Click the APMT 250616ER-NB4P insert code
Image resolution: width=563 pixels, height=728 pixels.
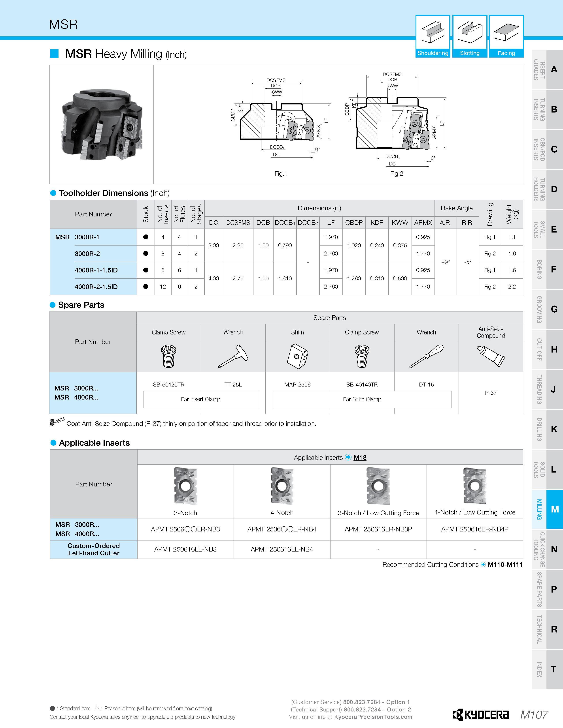pos(475,529)
